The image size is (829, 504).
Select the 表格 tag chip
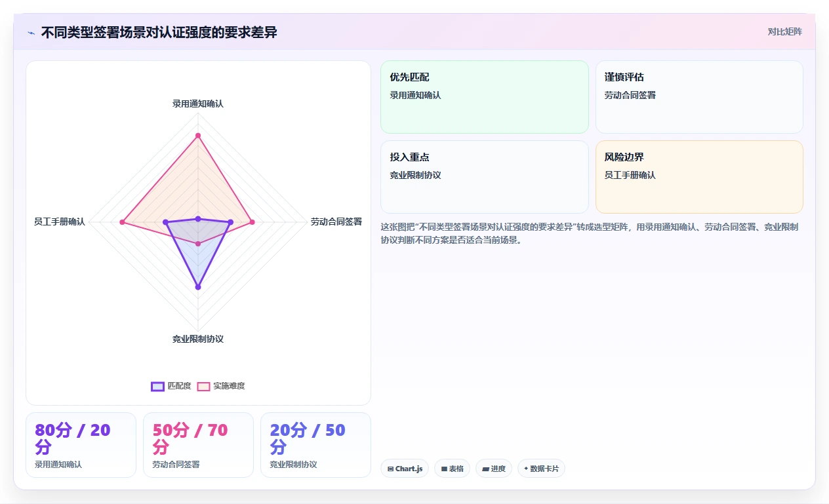click(x=452, y=469)
